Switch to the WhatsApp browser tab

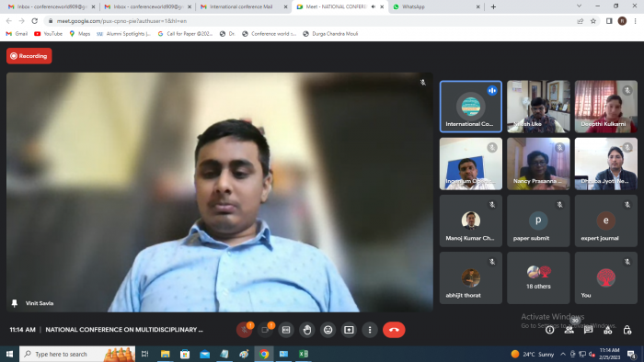pos(436,7)
